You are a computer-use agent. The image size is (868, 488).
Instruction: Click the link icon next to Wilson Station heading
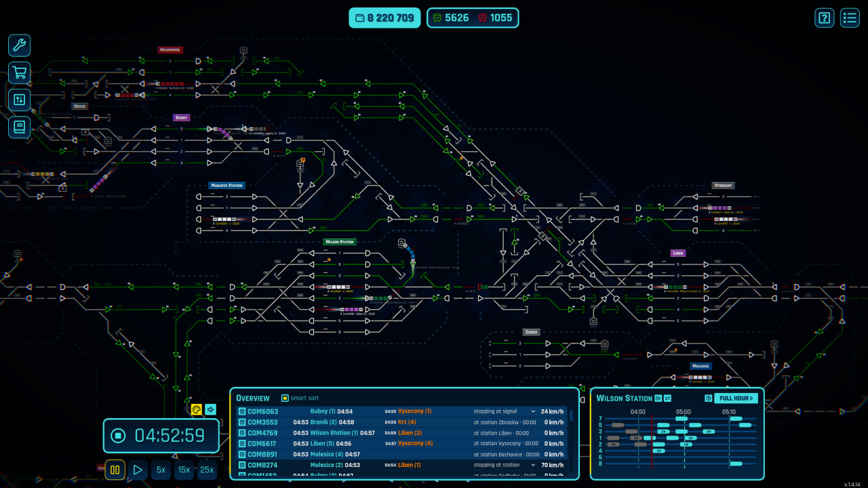[x=657, y=399]
